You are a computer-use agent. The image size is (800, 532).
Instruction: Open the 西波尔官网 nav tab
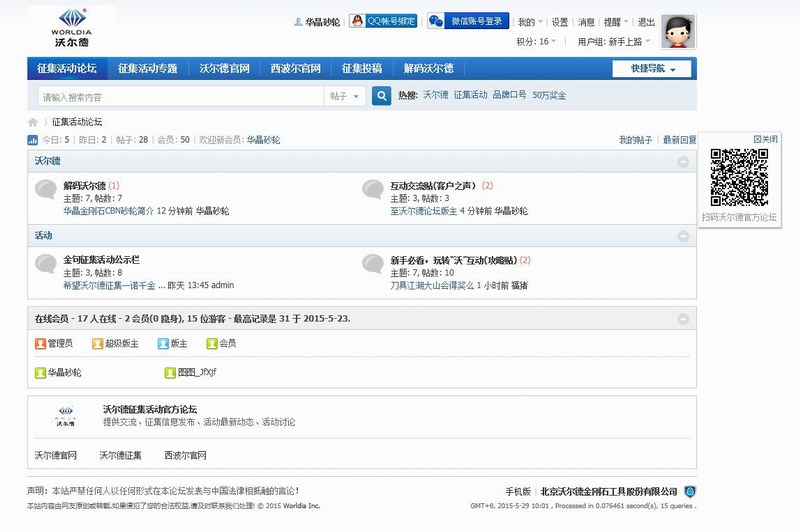point(295,68)
